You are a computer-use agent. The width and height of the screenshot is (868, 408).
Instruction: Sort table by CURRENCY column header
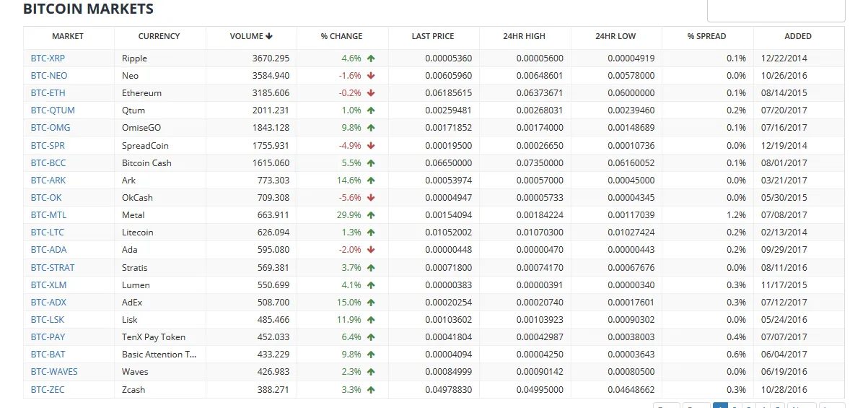[x=159, y=36]
